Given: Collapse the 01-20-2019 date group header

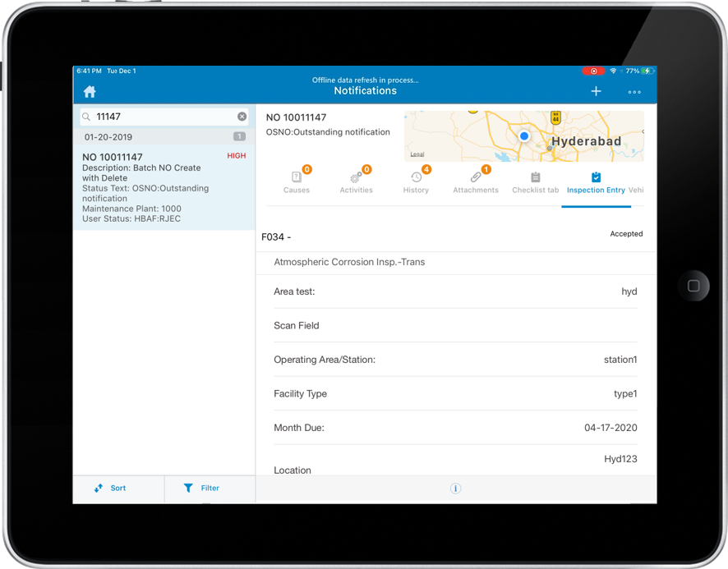Looking at the screenshot, I should (164, 137).
